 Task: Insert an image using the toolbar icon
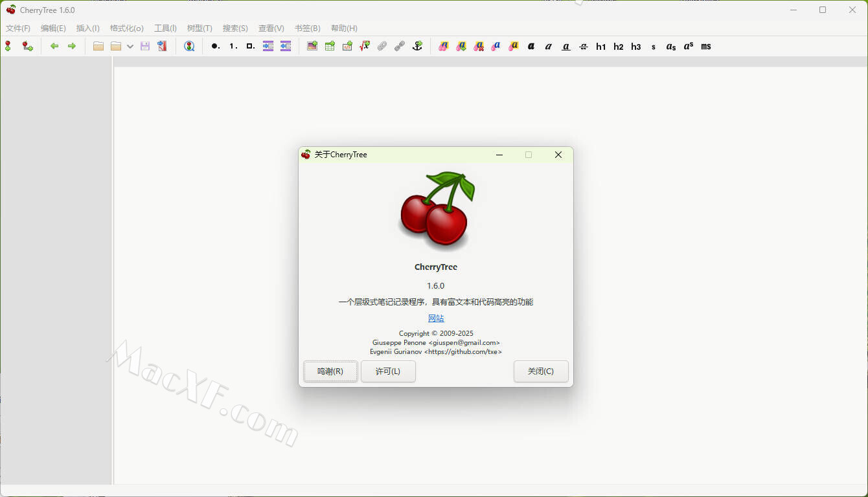(x=312, y=46)
